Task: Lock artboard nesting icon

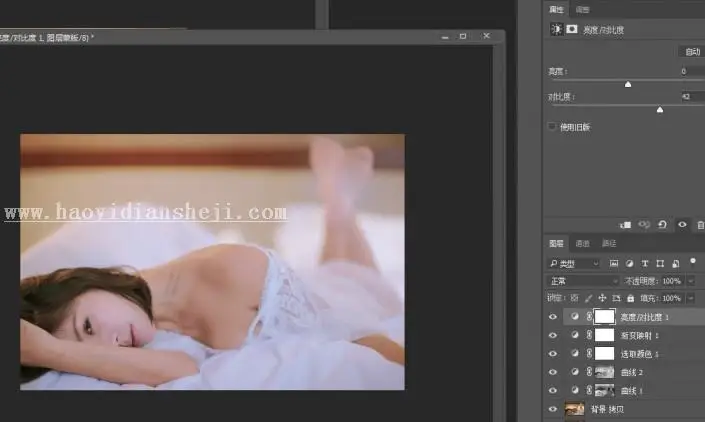Action: pyautogui.click(x=616, y=298)
